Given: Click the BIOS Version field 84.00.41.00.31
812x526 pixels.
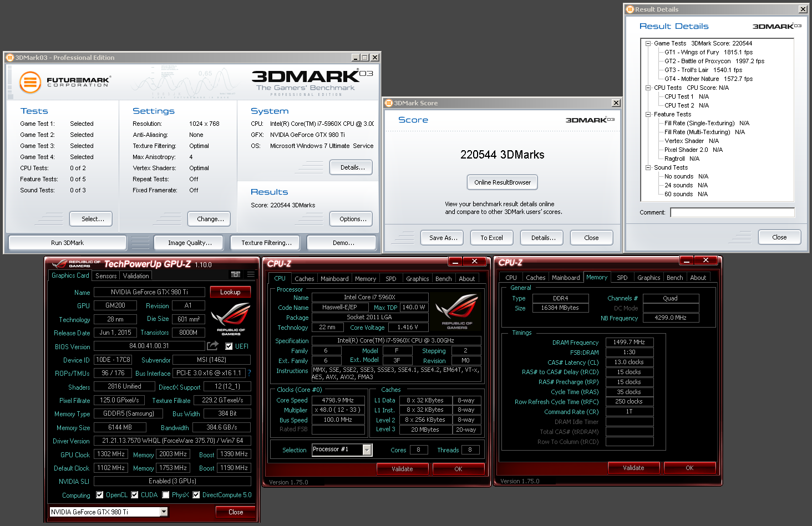Looking at the screenshot, I should tap(149, 346).
